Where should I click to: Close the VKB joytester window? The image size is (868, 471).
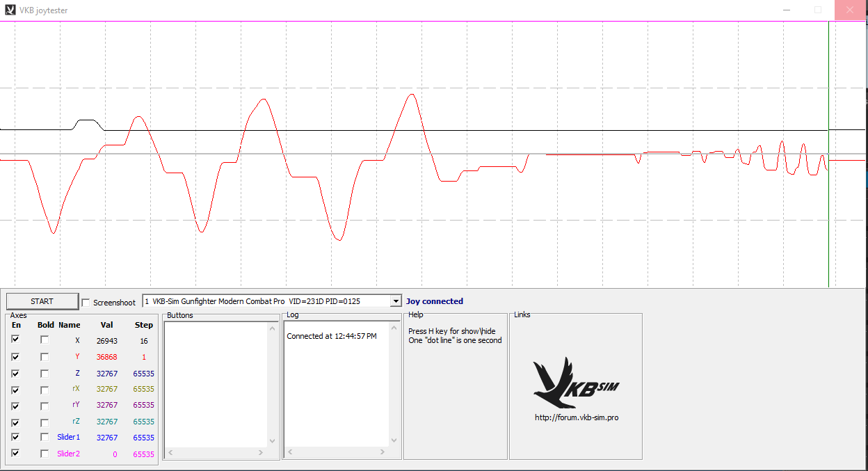coord(850,10)
